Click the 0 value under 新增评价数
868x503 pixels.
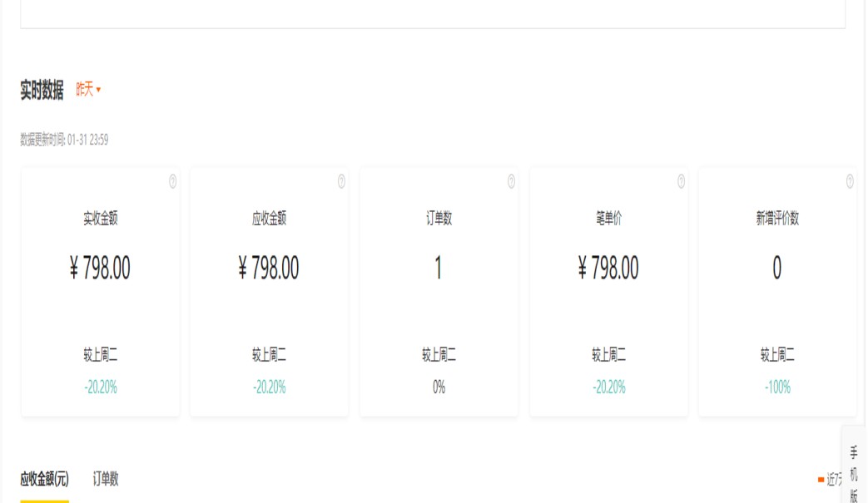[x=777, y=269]
